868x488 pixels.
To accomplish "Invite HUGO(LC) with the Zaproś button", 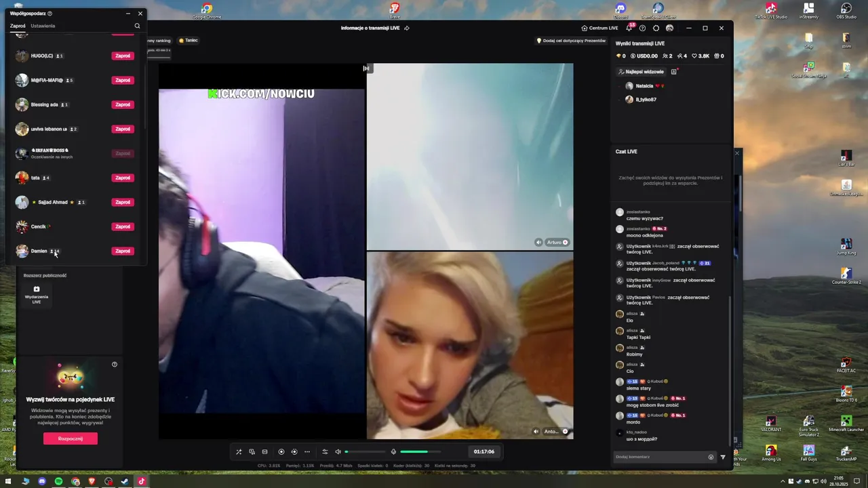I will tap(123, 56).
